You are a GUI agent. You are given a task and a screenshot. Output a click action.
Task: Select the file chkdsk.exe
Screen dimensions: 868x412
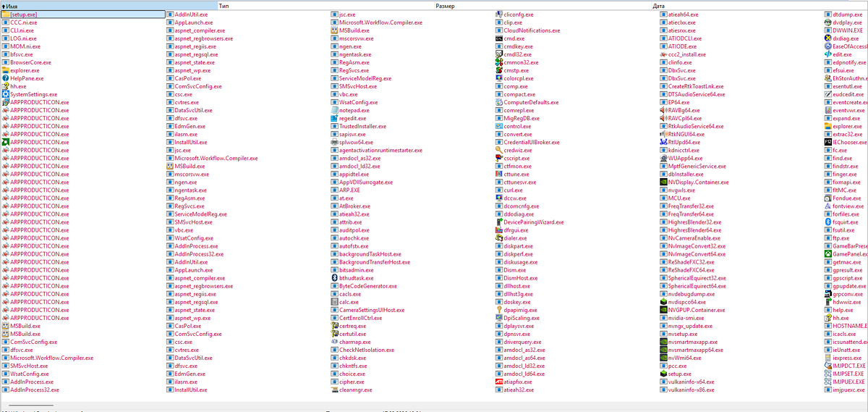click(x=353, y=358)
